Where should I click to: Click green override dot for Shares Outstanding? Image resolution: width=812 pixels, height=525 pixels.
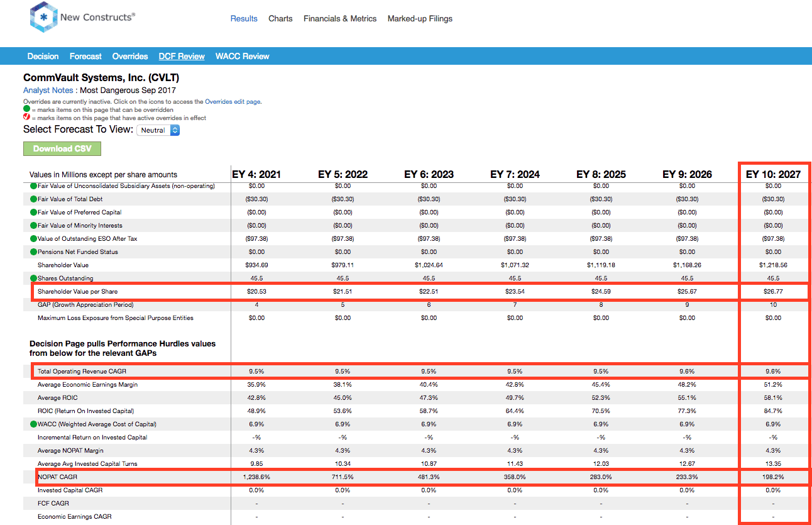tap(33, 279)
